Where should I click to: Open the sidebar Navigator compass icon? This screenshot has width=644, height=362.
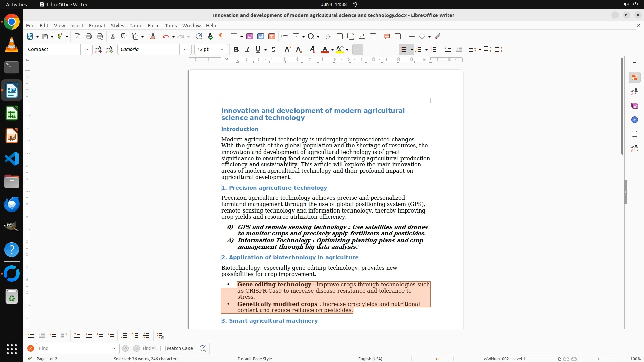[x=634, y=120]
